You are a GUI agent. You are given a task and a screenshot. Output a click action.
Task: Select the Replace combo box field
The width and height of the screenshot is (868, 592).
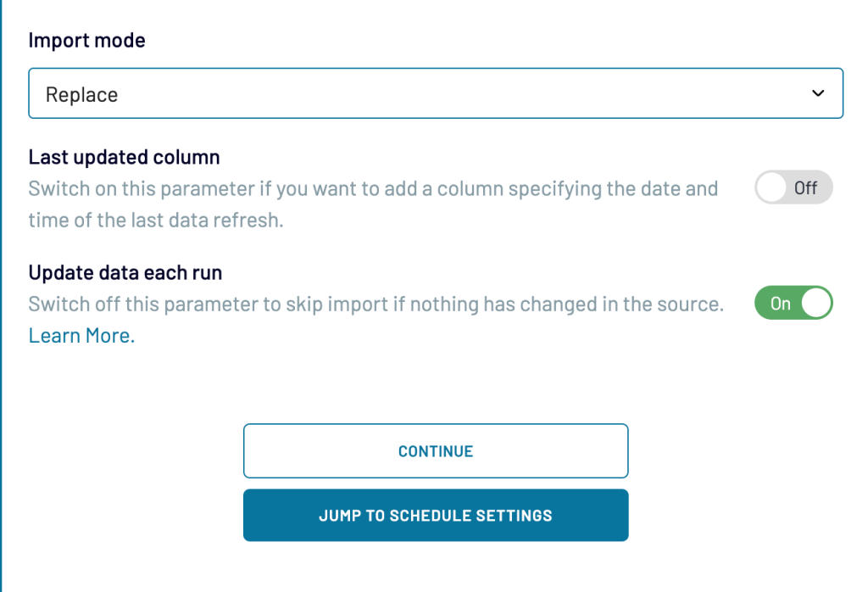(x=436, y=93)
